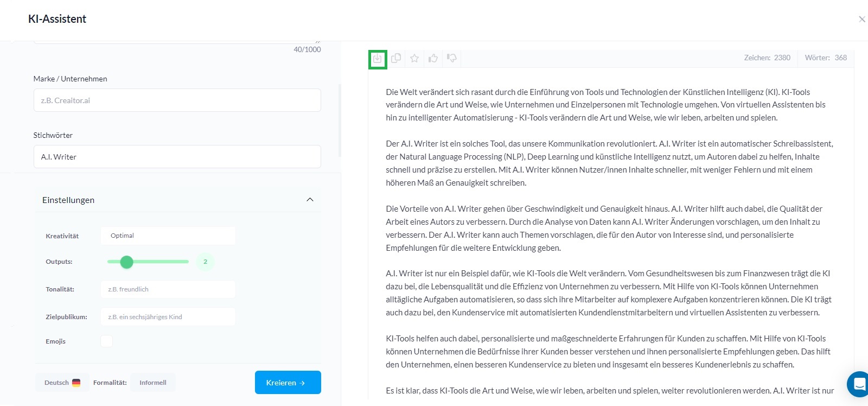
Task: Focus the Marke / Unternehmen input field
Action: [177, 100]
